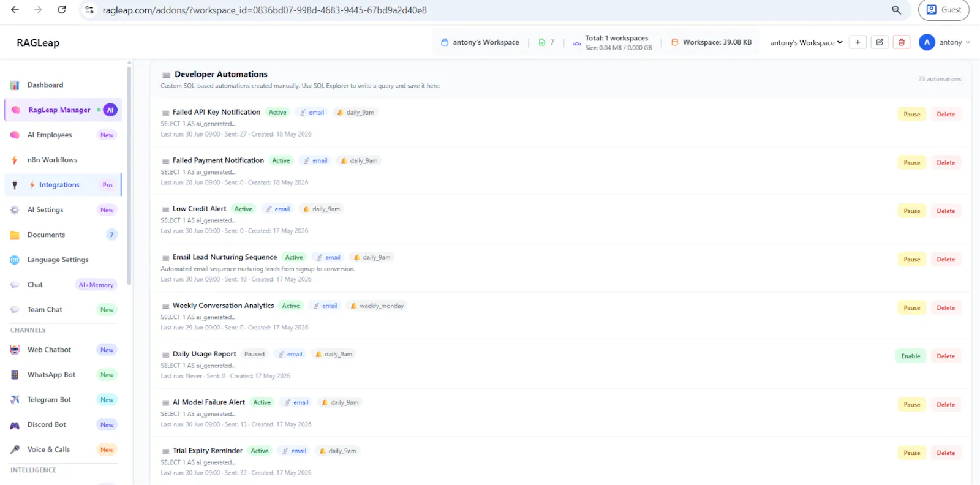The image size is (980, 485).
Task: Enable the Daily Usage Report automation
Action: 911,356
